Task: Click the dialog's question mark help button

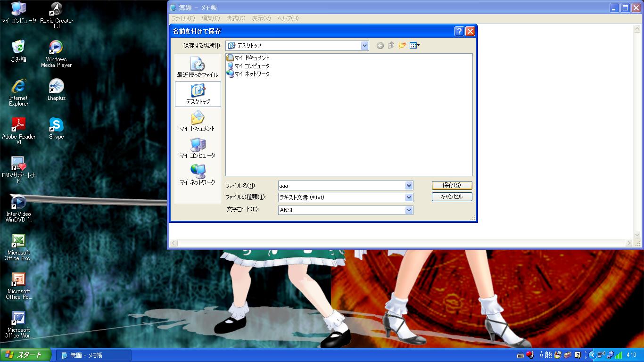Action: (459, 31)
